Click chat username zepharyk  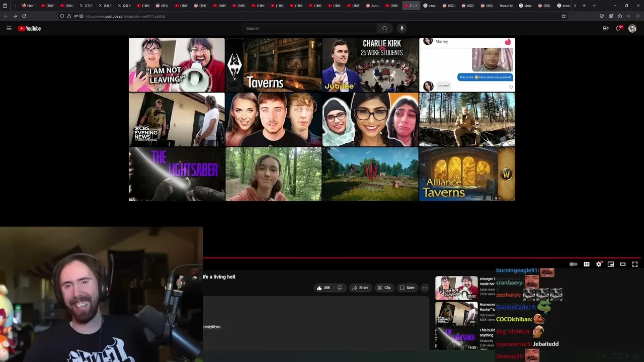[509, 295]
